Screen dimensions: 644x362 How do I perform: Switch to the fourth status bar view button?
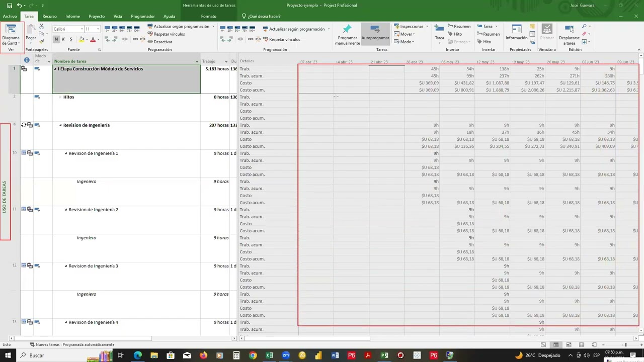coord(581,345)
